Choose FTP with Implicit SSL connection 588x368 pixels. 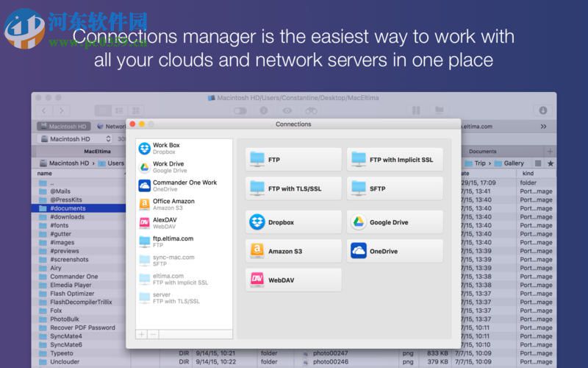coord(395,160)
